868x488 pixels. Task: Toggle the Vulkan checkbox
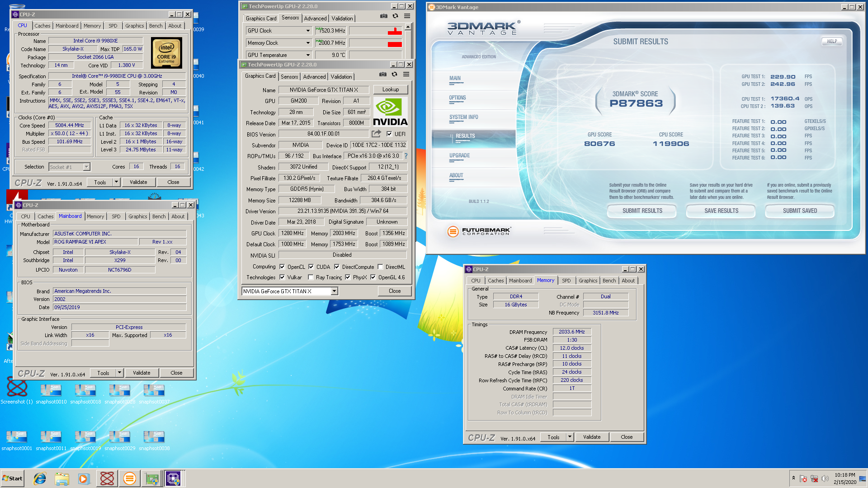pyautogui.click(x=282, y=277)
